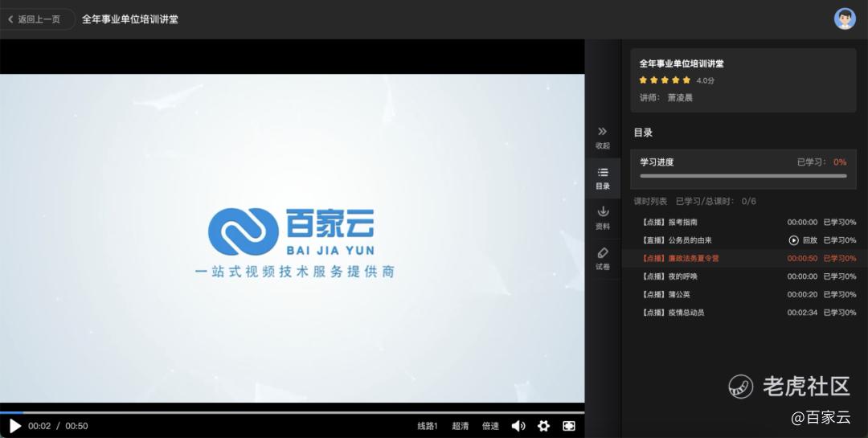Open the player settings gear

point(543,426)
